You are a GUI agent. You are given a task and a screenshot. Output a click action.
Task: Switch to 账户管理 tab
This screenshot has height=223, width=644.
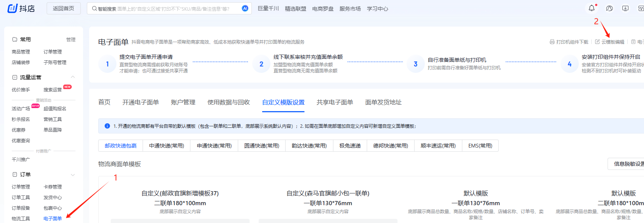(183, 102)
